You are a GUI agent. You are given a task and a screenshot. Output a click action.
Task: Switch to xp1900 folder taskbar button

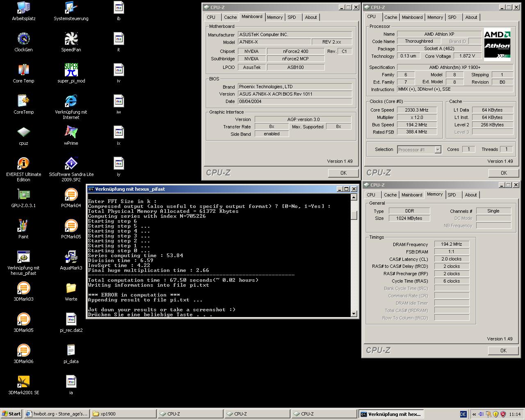coord(123,414)
